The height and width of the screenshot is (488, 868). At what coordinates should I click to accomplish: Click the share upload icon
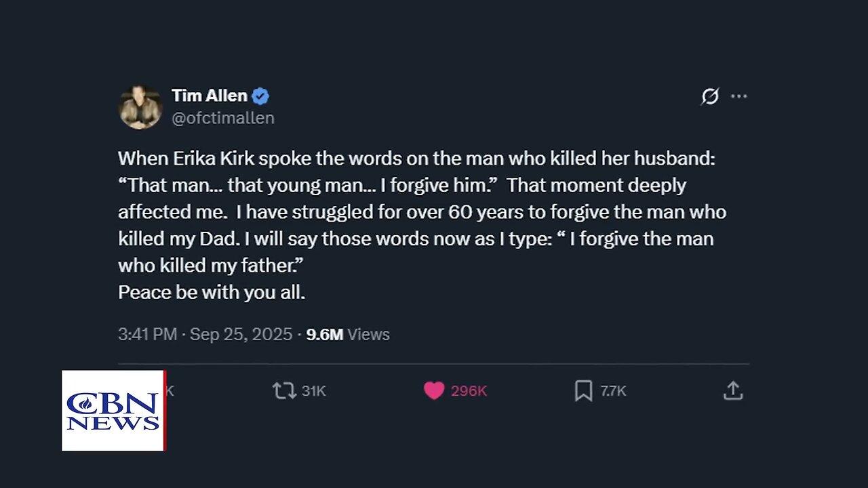click(733, 390)
